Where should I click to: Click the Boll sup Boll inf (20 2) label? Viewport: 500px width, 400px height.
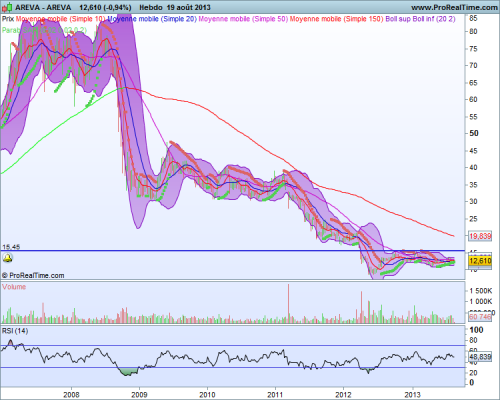[x=420, y=19]
